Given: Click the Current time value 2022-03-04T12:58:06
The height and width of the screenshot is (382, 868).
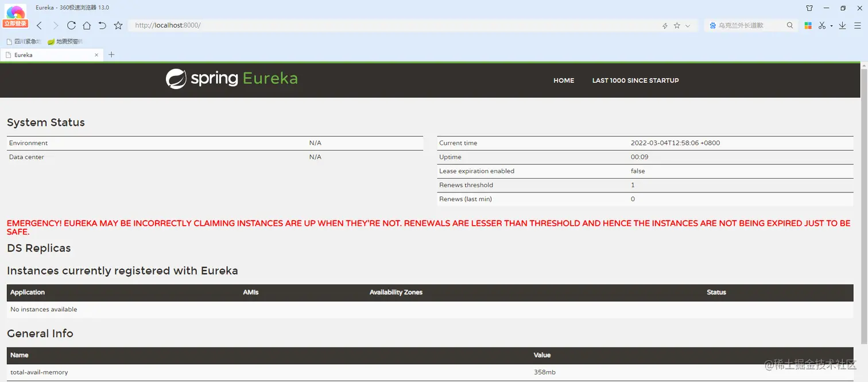Looking at the screenshot, I should (675, 143).
